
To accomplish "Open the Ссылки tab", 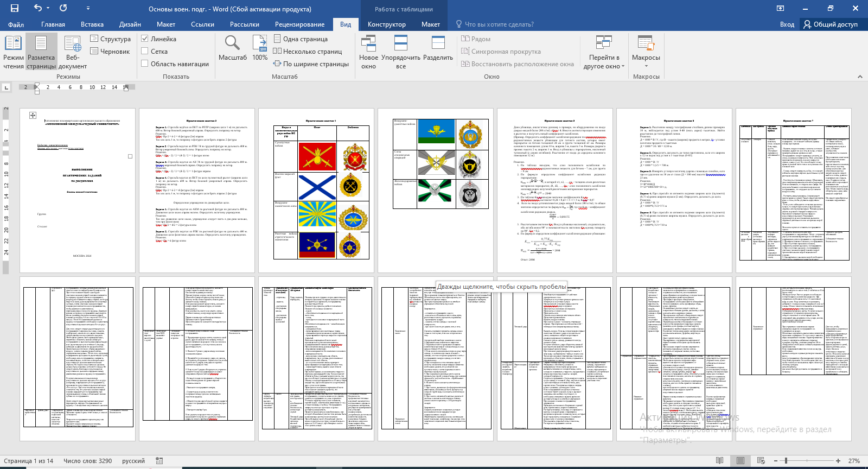I will pyautogui.click(x=202, y=24).
